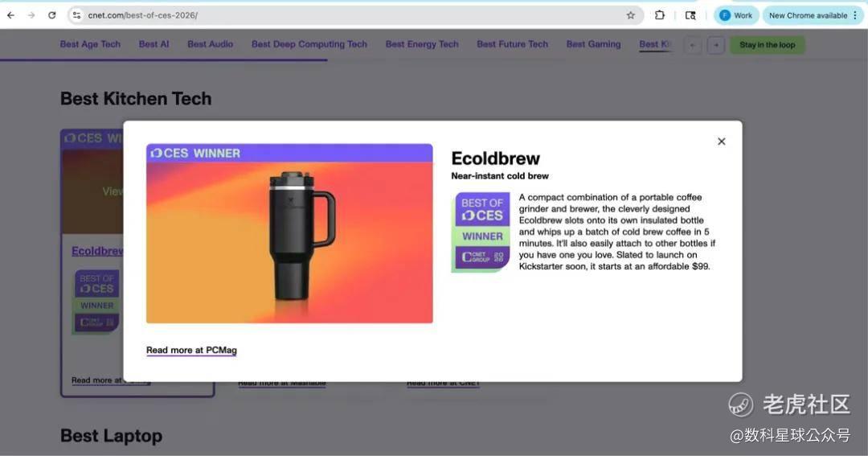868x456 pixels.
Task: Click the Best of CES Winner badge in popup
Action: coord(481,232)
